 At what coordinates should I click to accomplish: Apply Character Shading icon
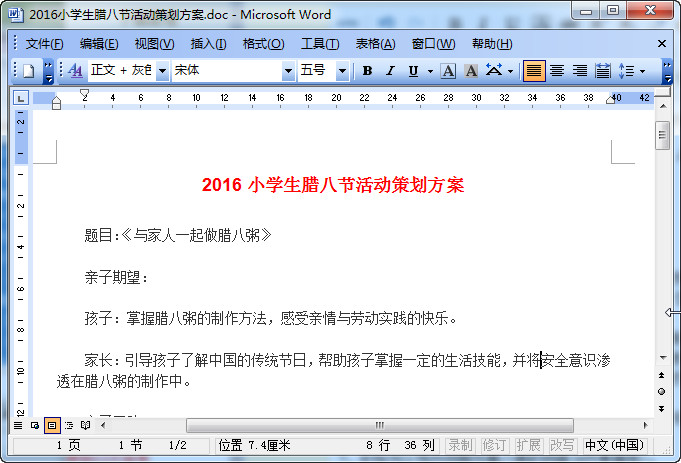[x=471, y=70]
